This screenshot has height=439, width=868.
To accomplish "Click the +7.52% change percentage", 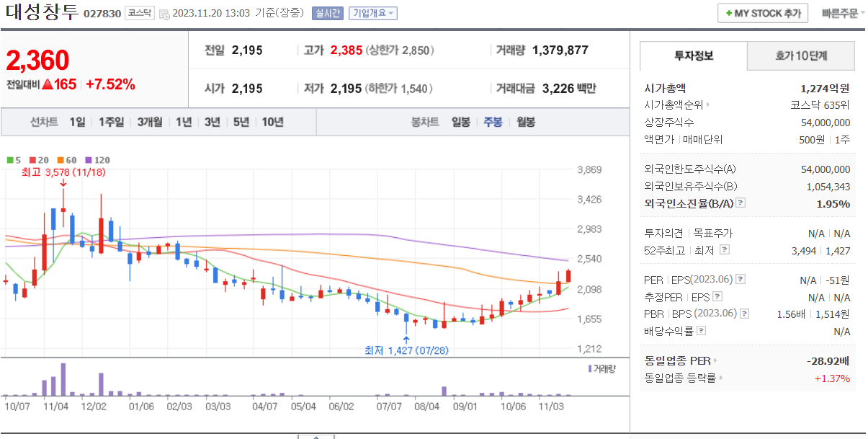I will [110, 84].
